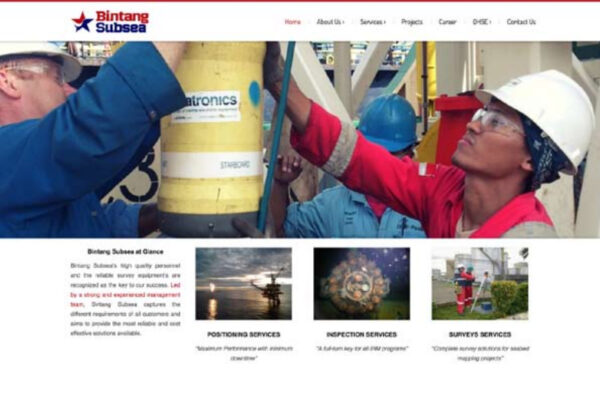Expand the Services dropdown menu
Image resolution: width=600 pixels, height=400 pixels.
(373, 22)
